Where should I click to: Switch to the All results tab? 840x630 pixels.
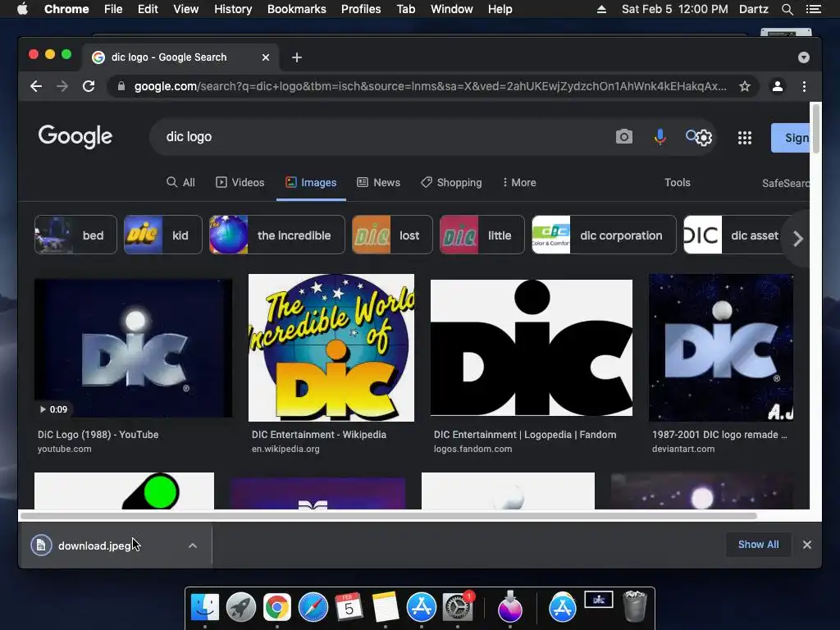[180, 182]
